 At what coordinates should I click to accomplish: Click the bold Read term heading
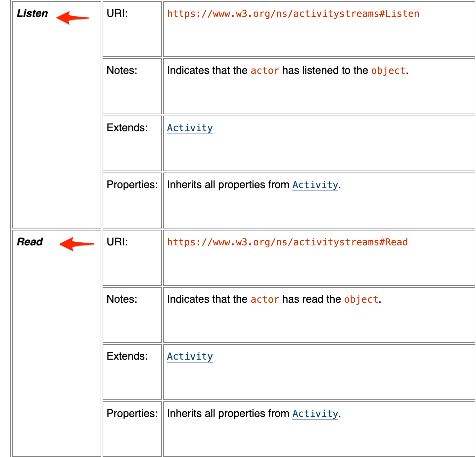point(30,242)
